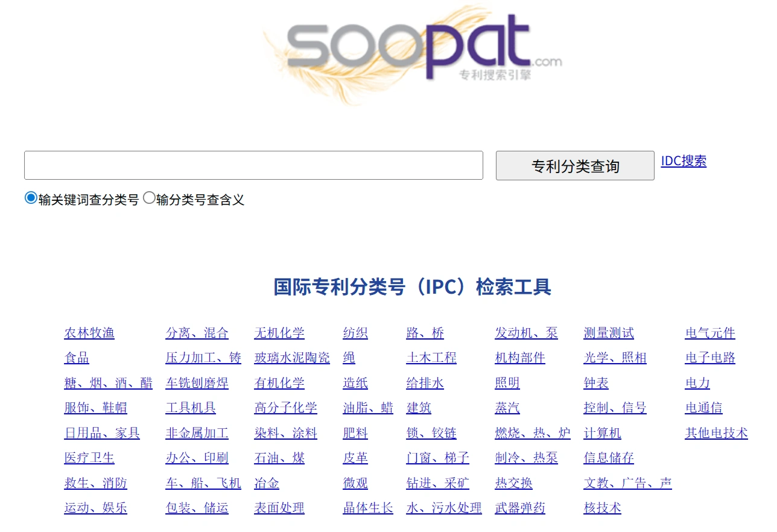Open 门窗、梯子 category
Image resolution: width=777 pixels, height=532 pixels.
point(438,458)
